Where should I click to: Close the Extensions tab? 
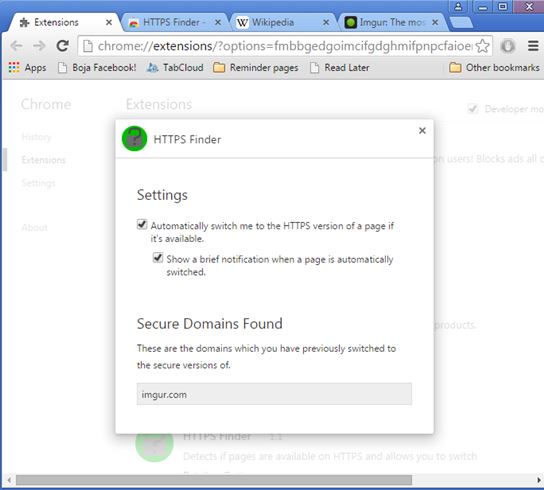pos(109,23)
